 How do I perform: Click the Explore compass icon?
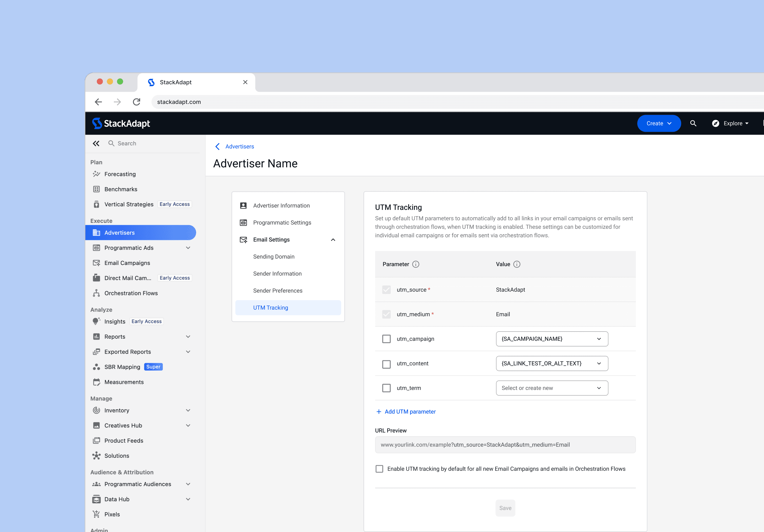click(715, 123)
